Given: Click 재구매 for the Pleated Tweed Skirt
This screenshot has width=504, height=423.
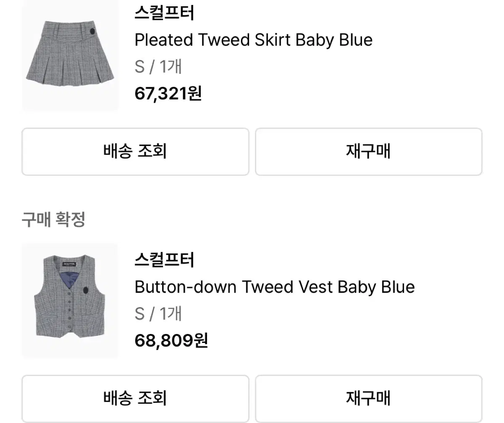Looking at the screenshot, I should (368, 151).
